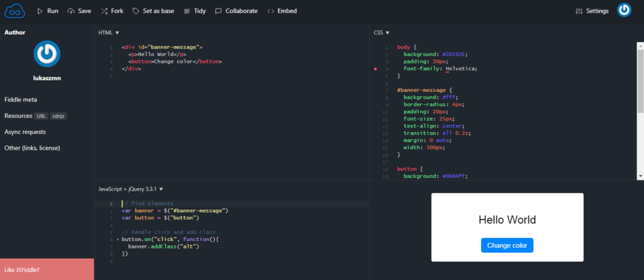Viewport: 644px width, 280px height.
Task: Click '// handle click and add class' comment
Action: (x=169, y=232)
